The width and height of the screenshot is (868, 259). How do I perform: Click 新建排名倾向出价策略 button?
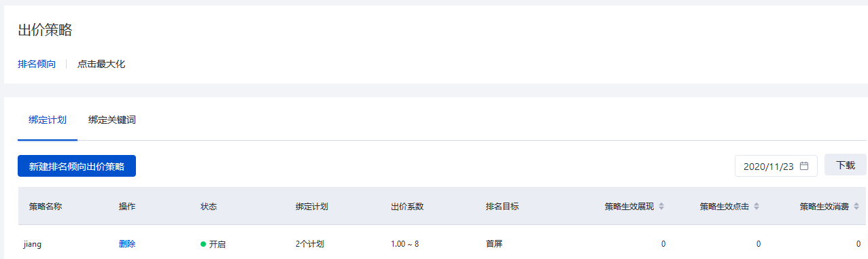[x=77, y=166]
